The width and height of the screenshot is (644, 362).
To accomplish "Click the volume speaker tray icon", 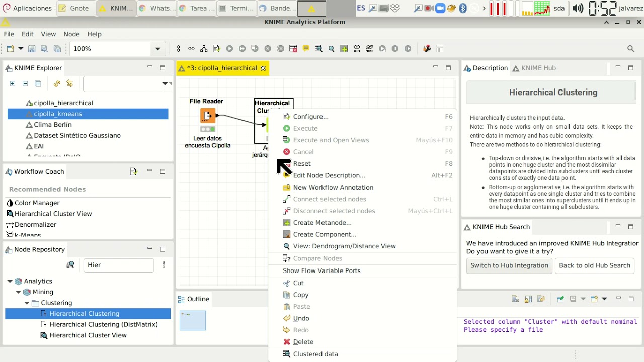I will click(578, 8).
